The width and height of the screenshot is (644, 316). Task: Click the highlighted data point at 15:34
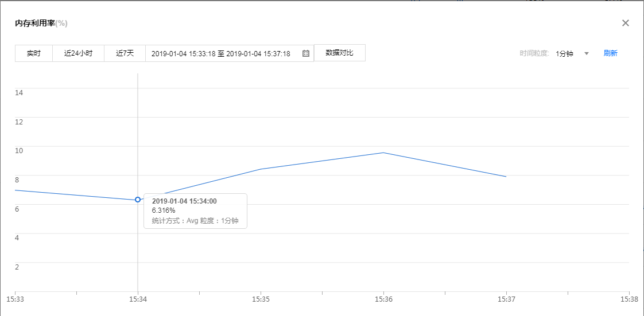click(138, 200)
